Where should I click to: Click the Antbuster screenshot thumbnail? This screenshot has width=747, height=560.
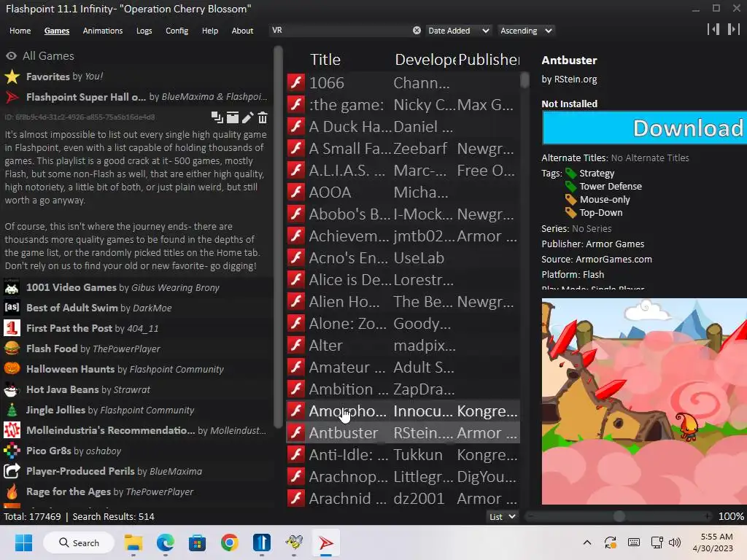click(644, 401)
